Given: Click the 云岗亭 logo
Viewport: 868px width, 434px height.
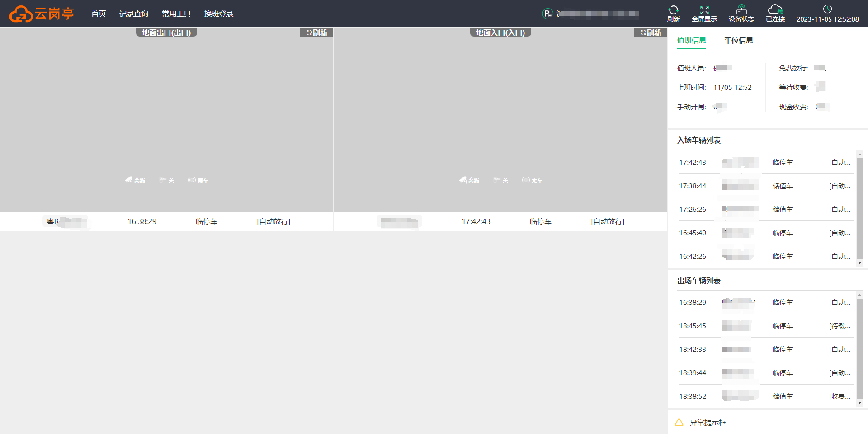Looking at the screenshot, I should click(x=42, y=14).
